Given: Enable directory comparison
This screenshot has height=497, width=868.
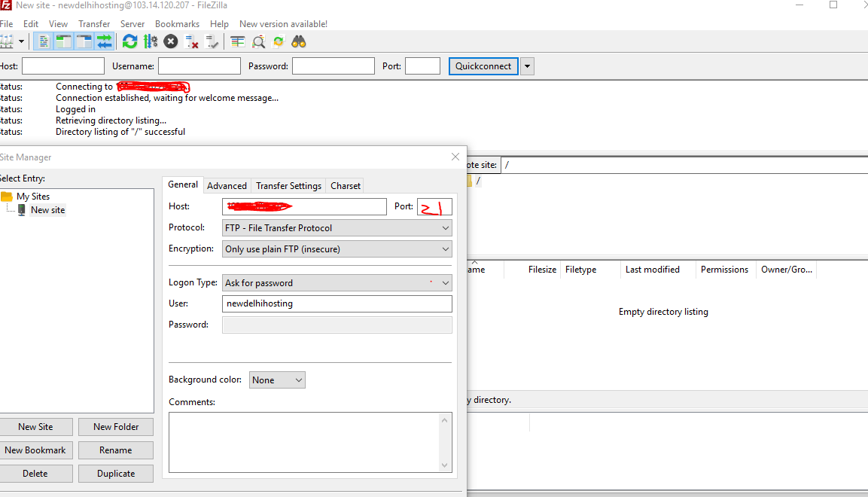Looking at the screenshot, I should [x=238, y=41].
